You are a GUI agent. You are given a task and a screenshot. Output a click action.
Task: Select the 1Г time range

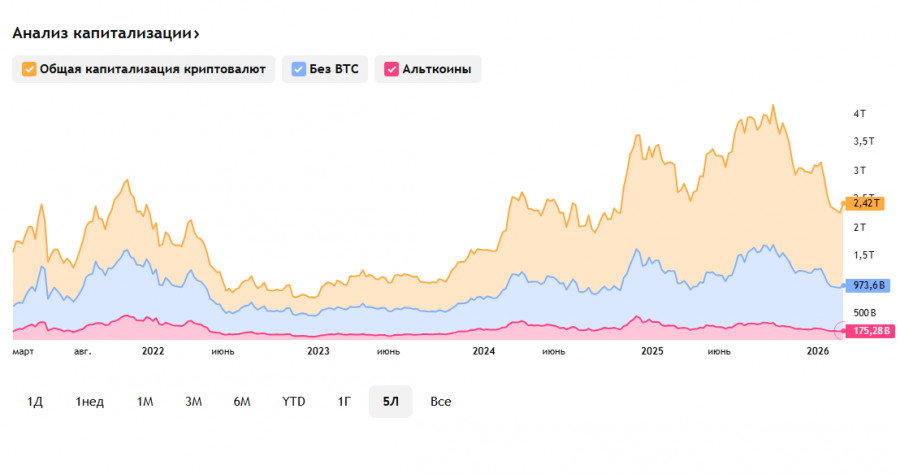point(343,401)
